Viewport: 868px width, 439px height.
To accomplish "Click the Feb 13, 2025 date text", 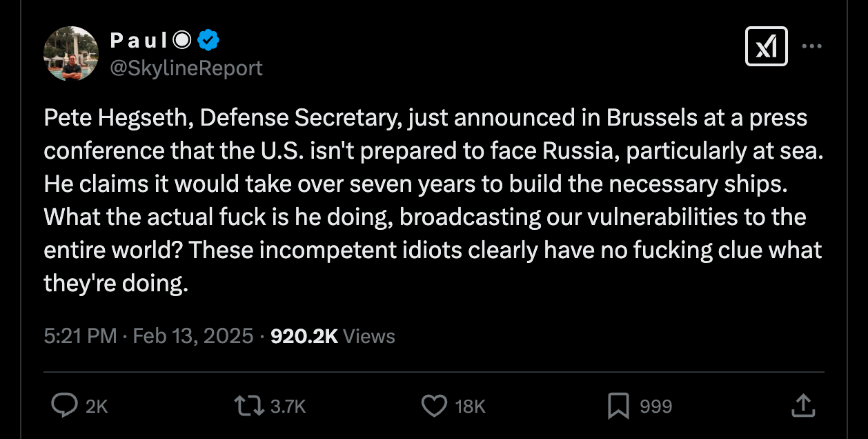I will [193, 337].
